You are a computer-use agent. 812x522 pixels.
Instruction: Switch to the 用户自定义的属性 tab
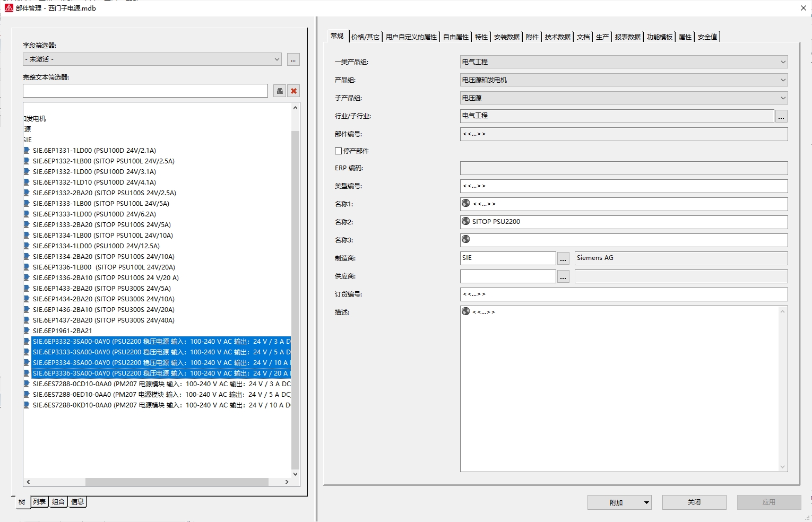(411, 37)
